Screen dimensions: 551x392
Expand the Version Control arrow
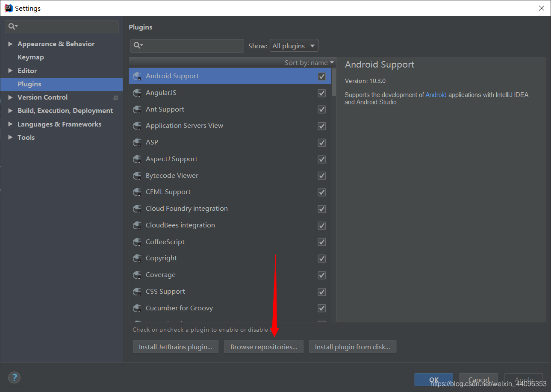click(10, 97)
